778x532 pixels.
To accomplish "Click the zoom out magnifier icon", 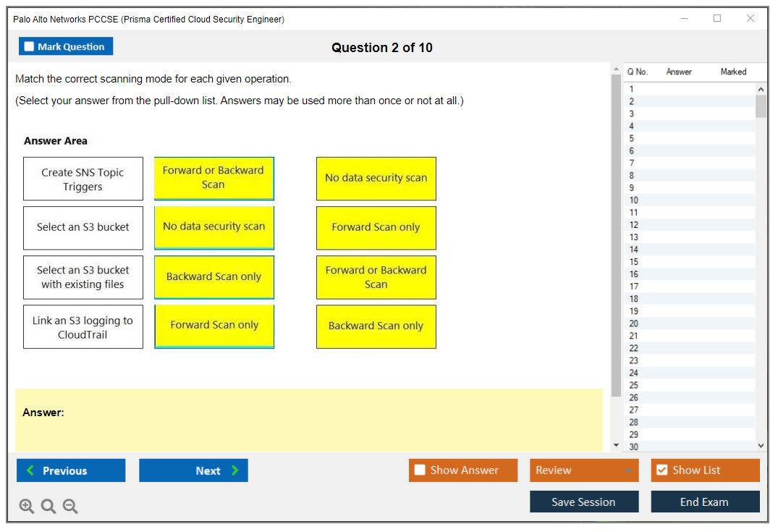I will pos(70,507).
